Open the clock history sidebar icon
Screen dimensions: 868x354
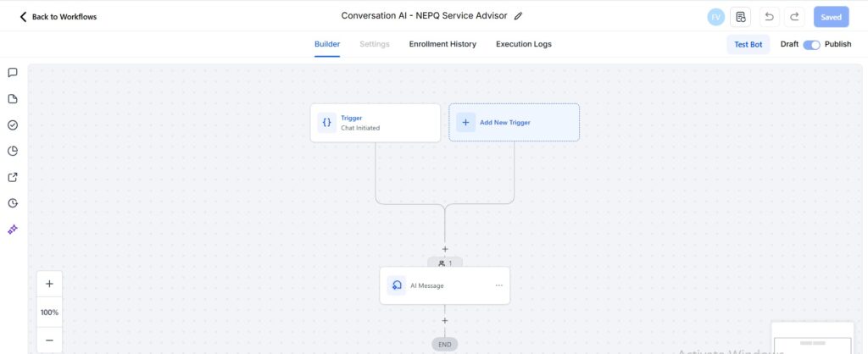tap(13, 203)
